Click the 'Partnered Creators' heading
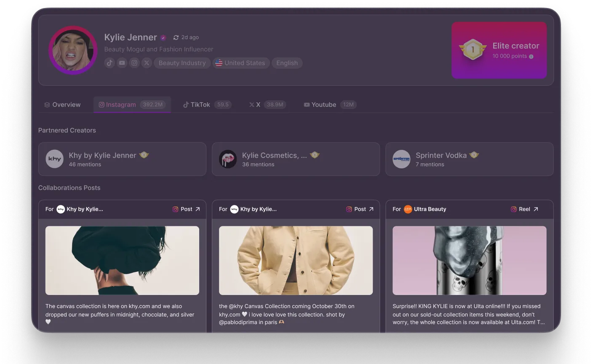593x364 pixels. pyautogui.click(x=67, y=130)
